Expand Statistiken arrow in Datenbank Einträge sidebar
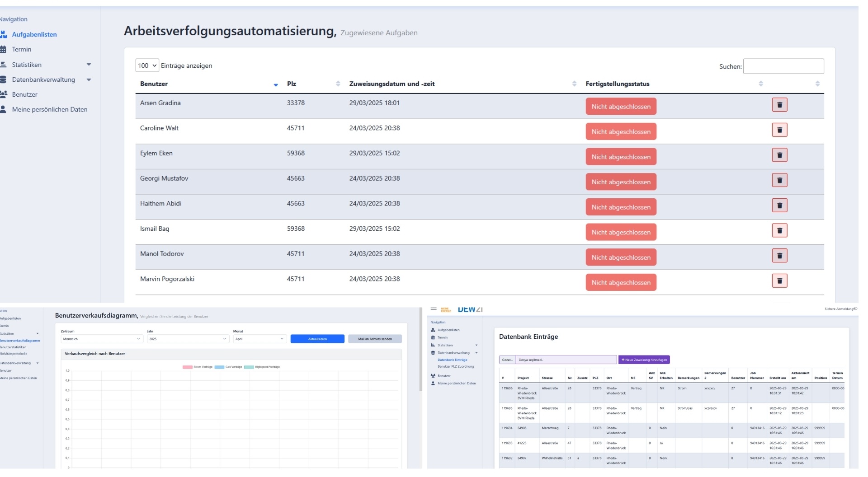 (476, 345)
